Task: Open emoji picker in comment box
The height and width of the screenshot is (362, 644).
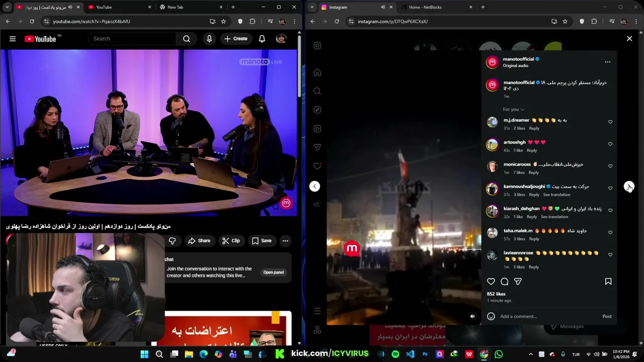Action: click(491, 316)
